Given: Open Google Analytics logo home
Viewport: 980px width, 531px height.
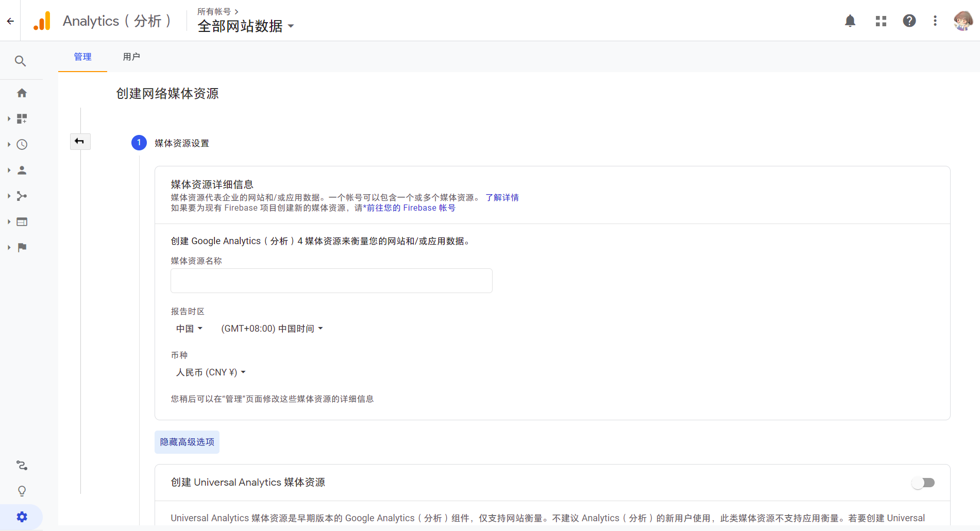Looking at the screenshot, I should [x=42, y=21].
